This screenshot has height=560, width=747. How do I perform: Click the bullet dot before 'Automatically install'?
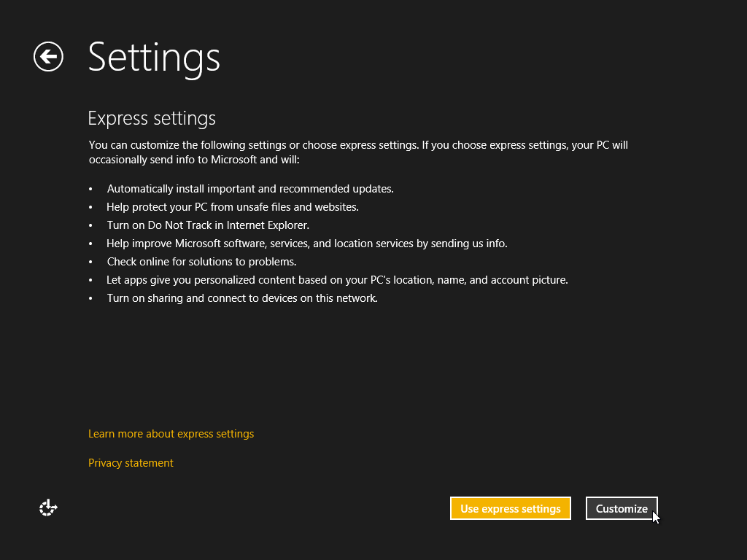tap(91, 190)
